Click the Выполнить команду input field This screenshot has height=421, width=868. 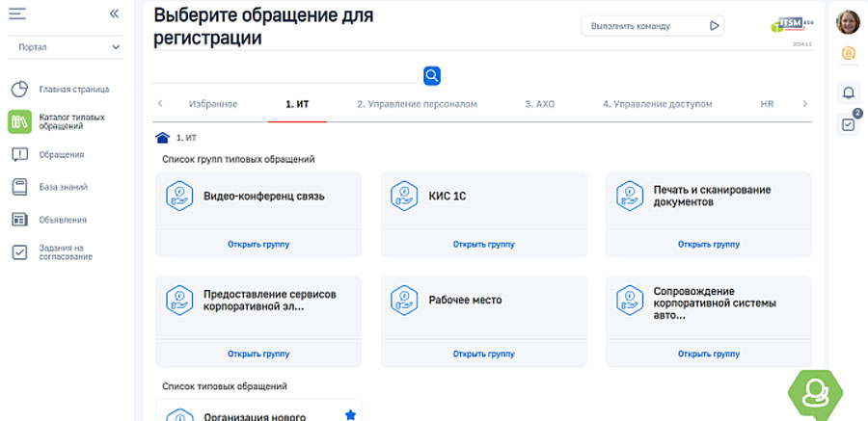coord(641,26)
